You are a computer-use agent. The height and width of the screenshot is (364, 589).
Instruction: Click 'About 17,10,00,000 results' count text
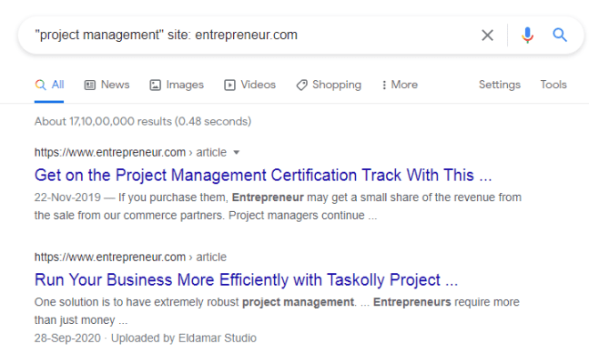point(143,122)
